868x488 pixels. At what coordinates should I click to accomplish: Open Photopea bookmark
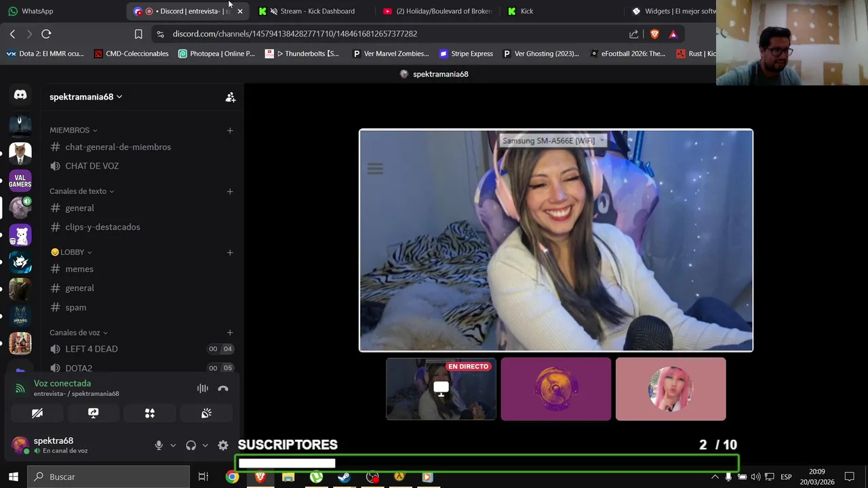pyautogui.click(x=216, y=54)
